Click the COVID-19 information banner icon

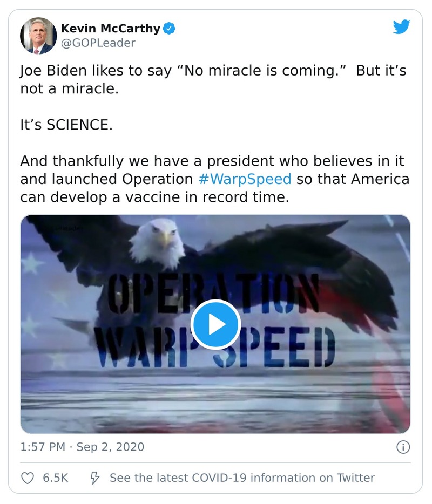[94, 477]
